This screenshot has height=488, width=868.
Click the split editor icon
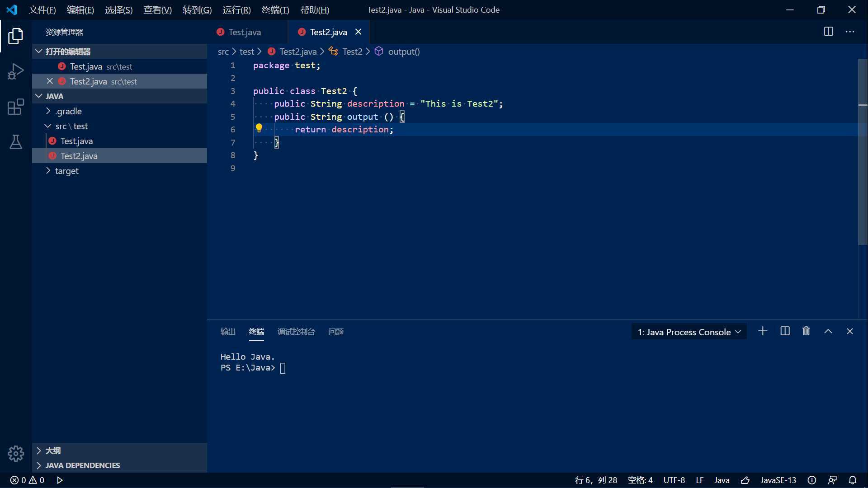click(828, 32)
